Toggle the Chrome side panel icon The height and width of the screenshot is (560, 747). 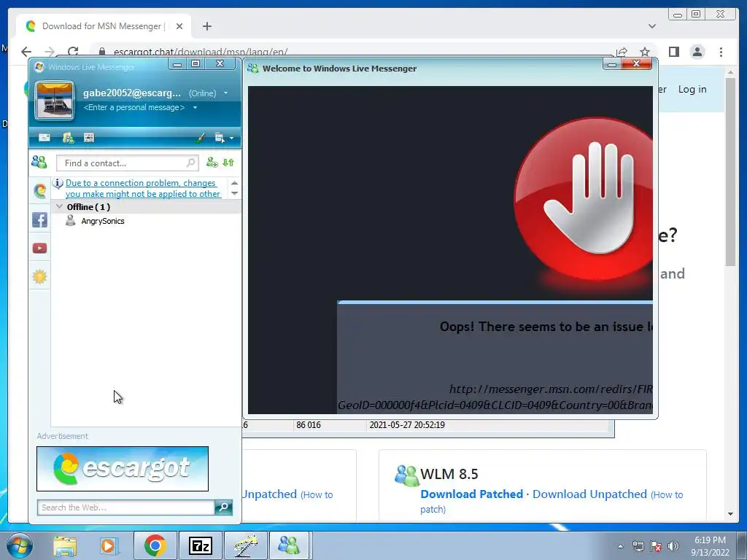[673, 52]
